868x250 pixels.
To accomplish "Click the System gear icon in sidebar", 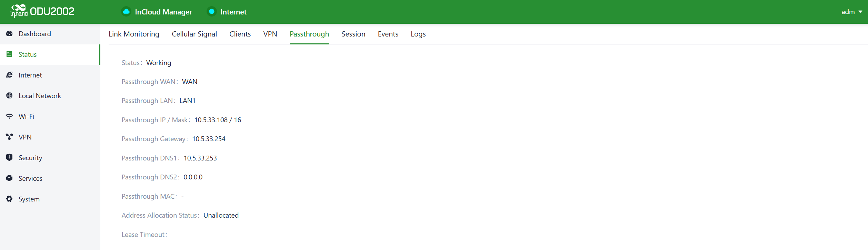I will coord(9,199).
